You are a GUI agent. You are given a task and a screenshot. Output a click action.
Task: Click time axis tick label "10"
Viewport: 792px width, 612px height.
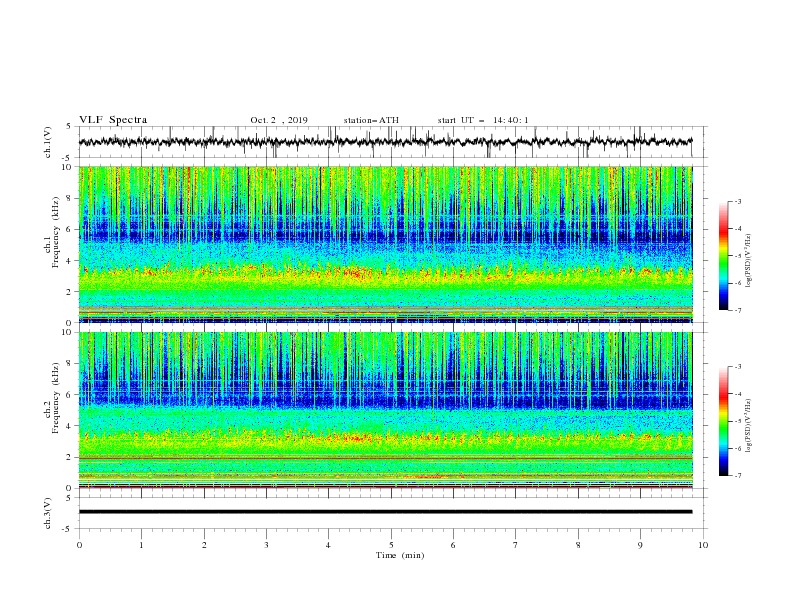703,545
